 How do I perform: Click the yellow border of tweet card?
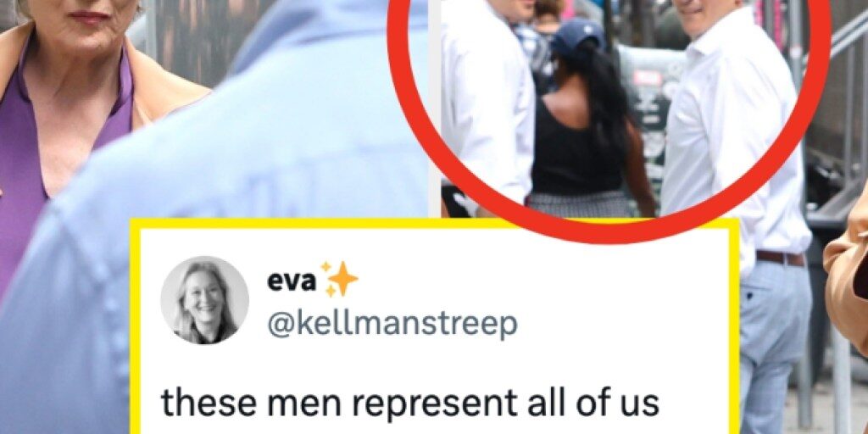(x=435, y=223)
